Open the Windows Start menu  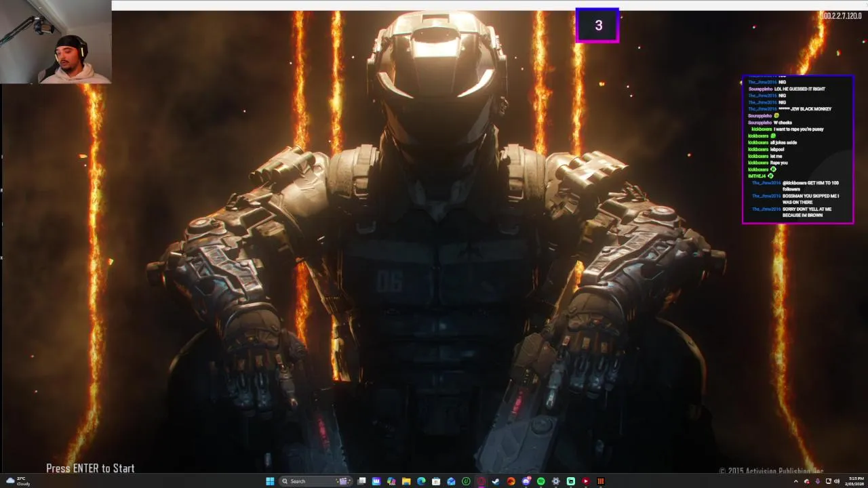(270, 481)
